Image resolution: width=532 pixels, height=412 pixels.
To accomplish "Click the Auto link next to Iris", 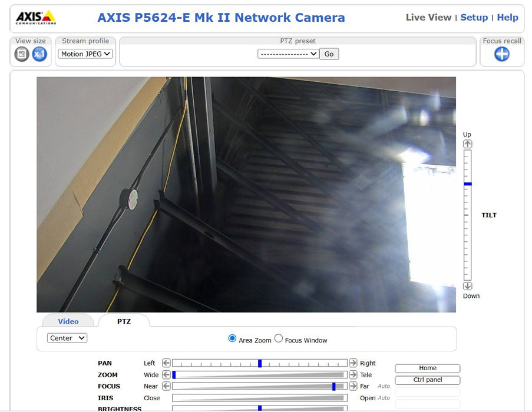I will coord(384,398).
